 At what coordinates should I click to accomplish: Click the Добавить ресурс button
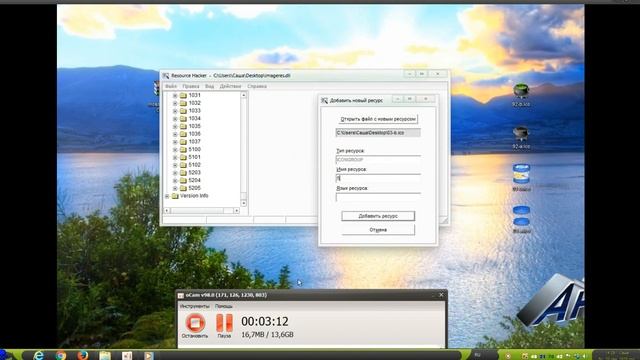point(378,216)
